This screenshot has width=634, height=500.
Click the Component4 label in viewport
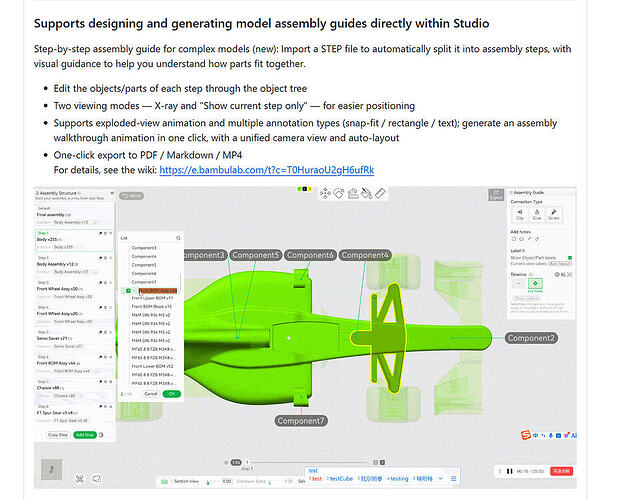[x=365, y=255]
